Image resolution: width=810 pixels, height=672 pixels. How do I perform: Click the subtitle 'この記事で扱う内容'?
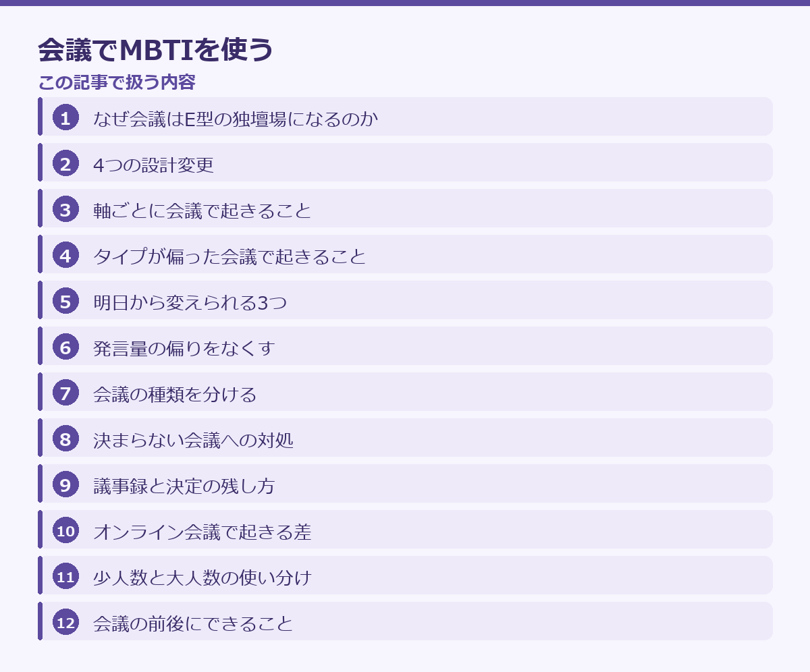pyautogui.click(x=117, y=82)
